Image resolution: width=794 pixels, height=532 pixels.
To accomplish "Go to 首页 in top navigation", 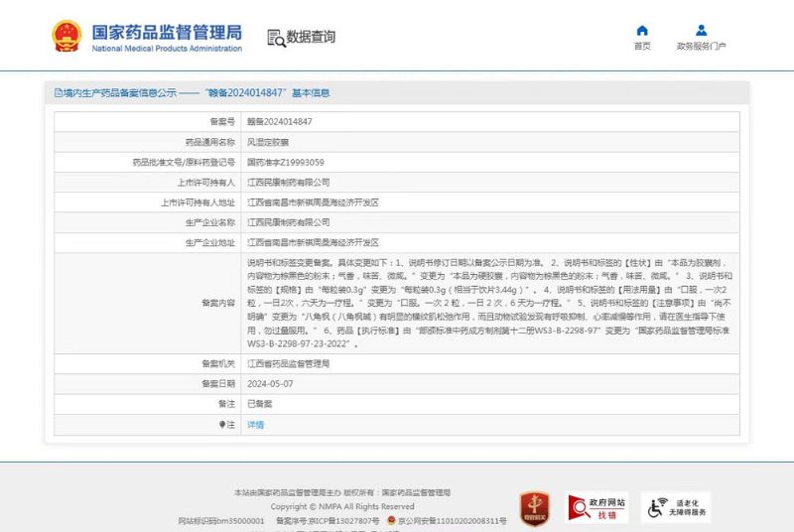I will click(x=642, y=47).
